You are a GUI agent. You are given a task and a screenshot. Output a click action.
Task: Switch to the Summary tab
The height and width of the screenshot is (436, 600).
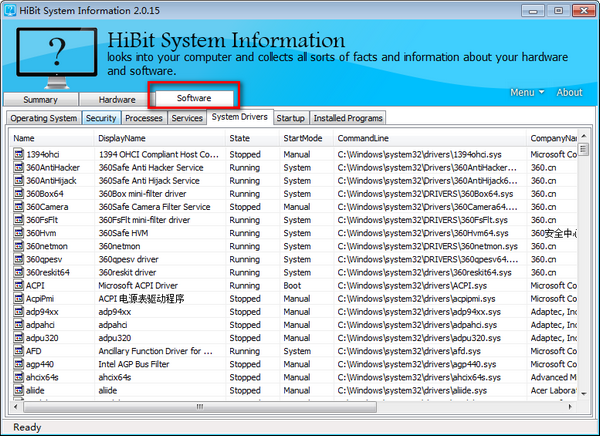pos(41,100)
